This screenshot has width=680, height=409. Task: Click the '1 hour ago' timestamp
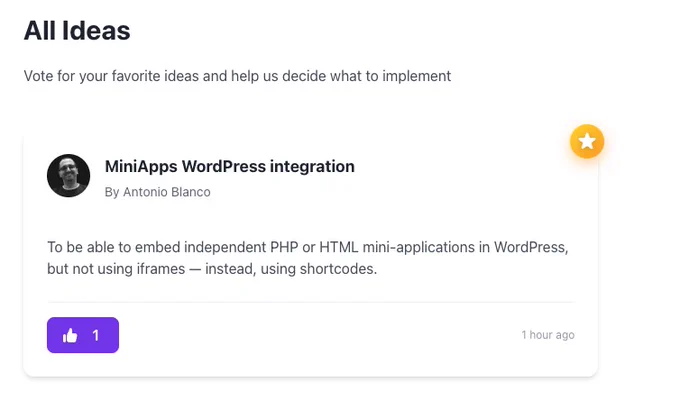point(548,335)
